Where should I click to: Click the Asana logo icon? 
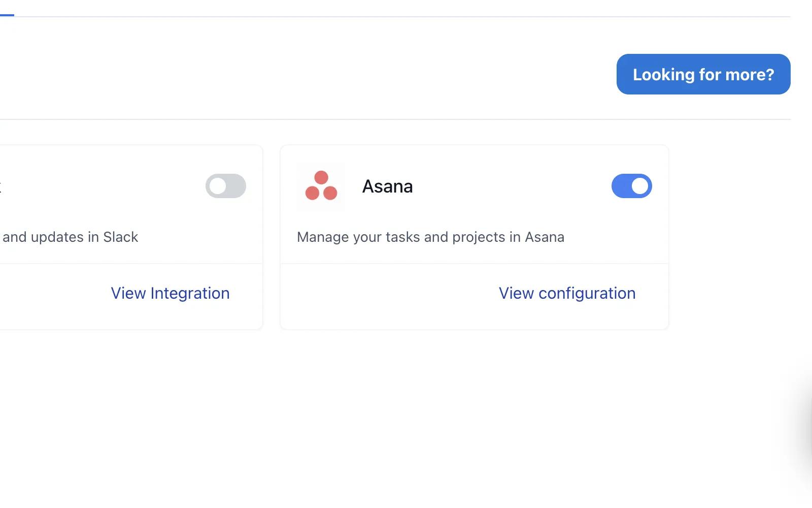tap(321, 186)
